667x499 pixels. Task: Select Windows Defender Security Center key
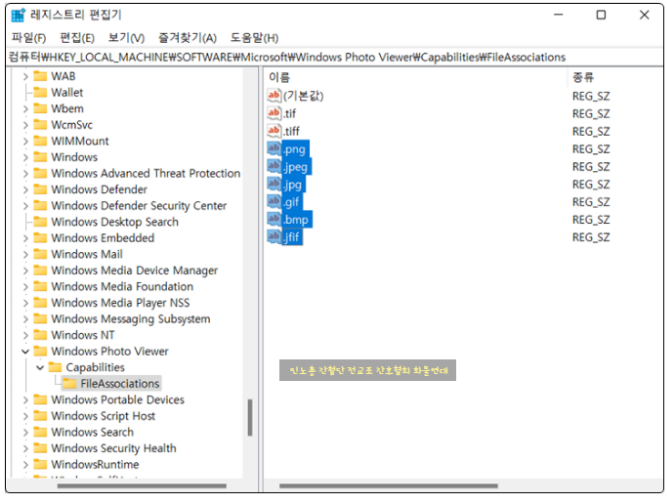[139, 206]
